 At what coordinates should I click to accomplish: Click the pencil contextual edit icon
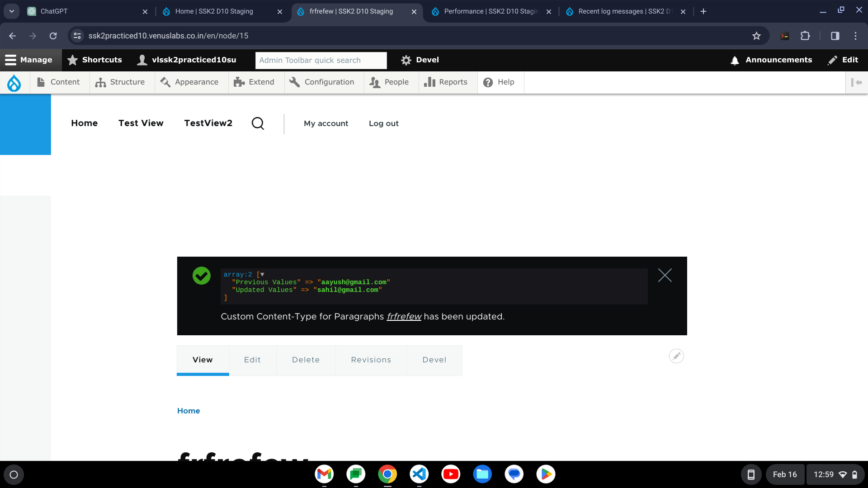(x=676, y=356)
